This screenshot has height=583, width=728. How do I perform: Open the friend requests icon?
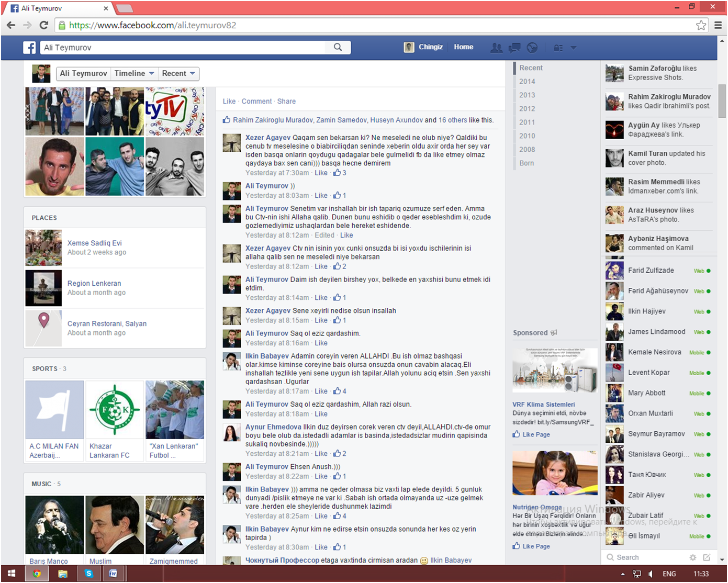[496, 48]
